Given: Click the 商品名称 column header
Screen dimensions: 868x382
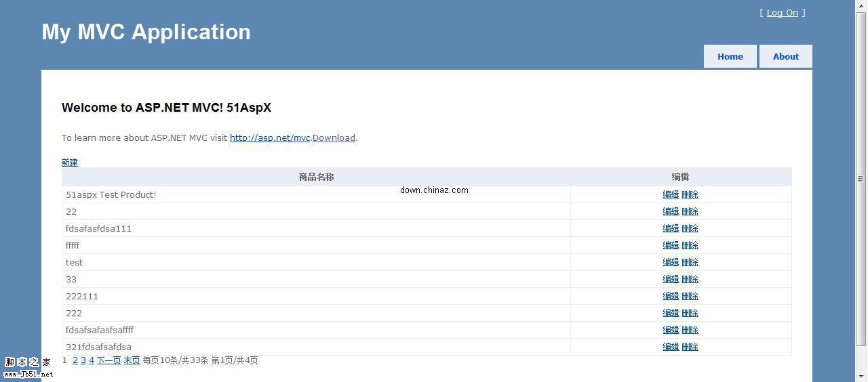Looking at the screenshot, I should tap(316, 177).
